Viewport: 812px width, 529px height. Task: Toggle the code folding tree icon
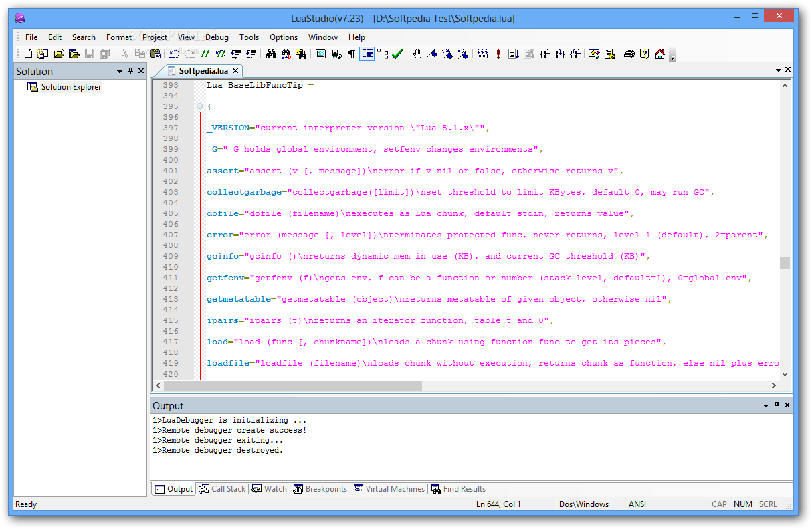pos(383,54)
